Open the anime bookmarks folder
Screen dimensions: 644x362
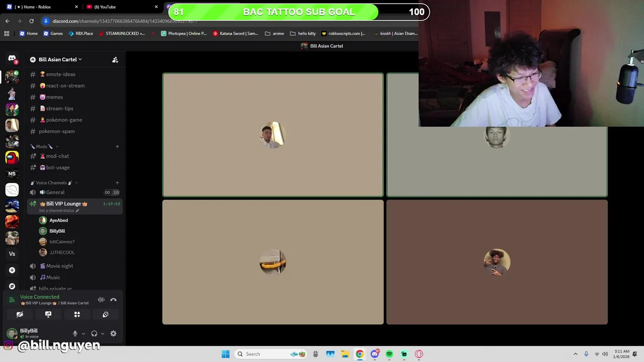[274, 33]
